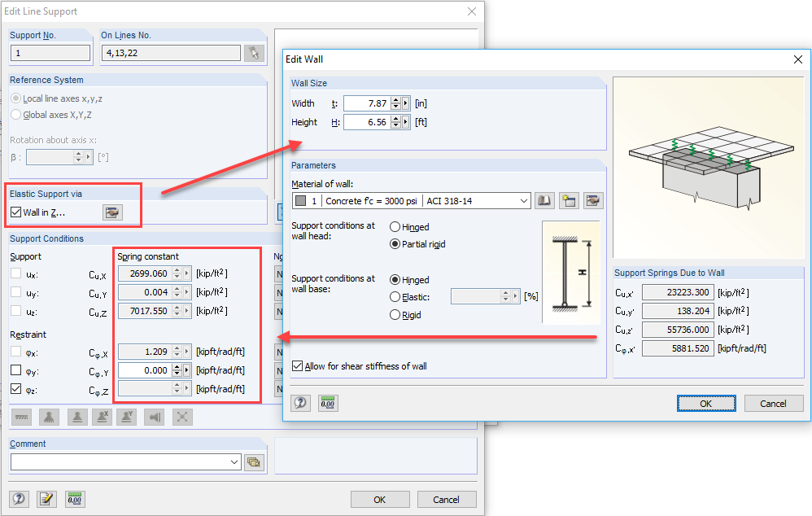The image size is (812, 516).
Task: Toggle Allow for shear stiffness of wall
Action: tap(297, 366)
